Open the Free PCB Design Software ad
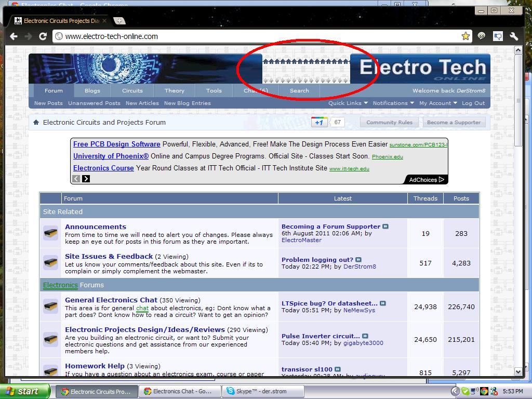 (x=117, y=144)
